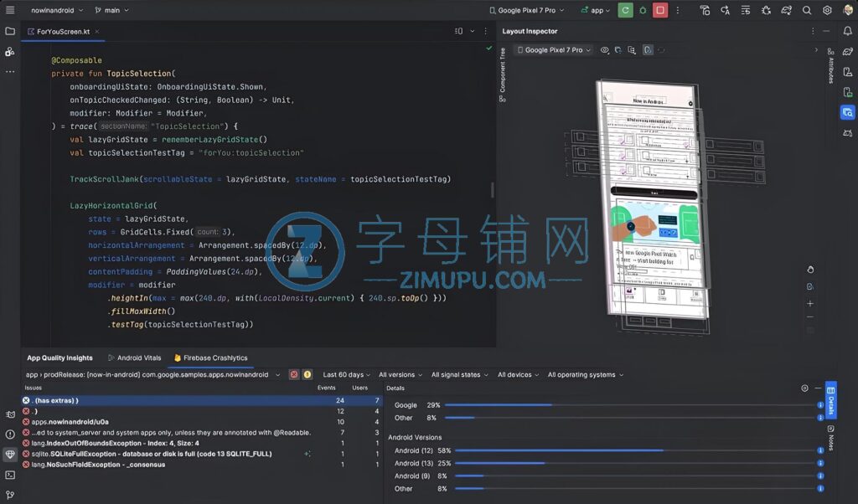This screenshot has height=504, width=858.
Task: Toggle Layout Inspector view options eye icon
Action: point(605,49)
